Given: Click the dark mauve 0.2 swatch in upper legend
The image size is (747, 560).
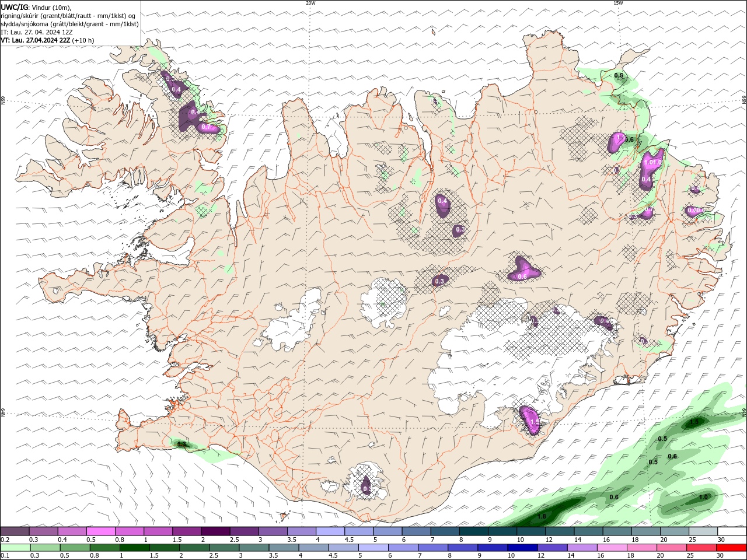Looking at the screenshot, I should 15,531.
